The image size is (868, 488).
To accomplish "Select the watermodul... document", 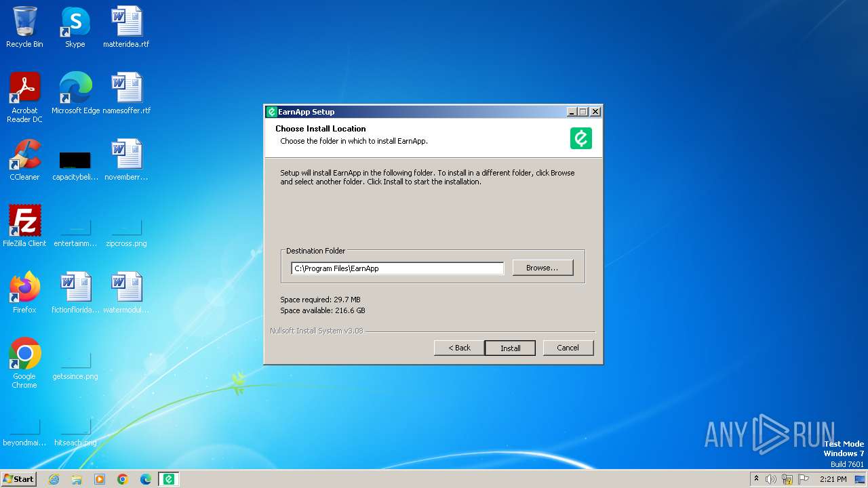I will click(x=126, y=293).
